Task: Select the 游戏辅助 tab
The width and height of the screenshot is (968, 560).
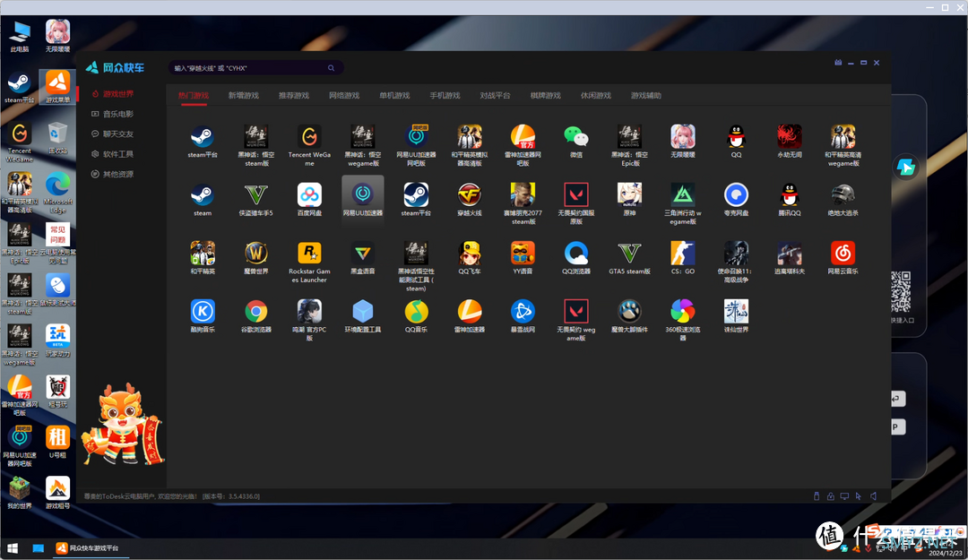Action: coord(645,96)
